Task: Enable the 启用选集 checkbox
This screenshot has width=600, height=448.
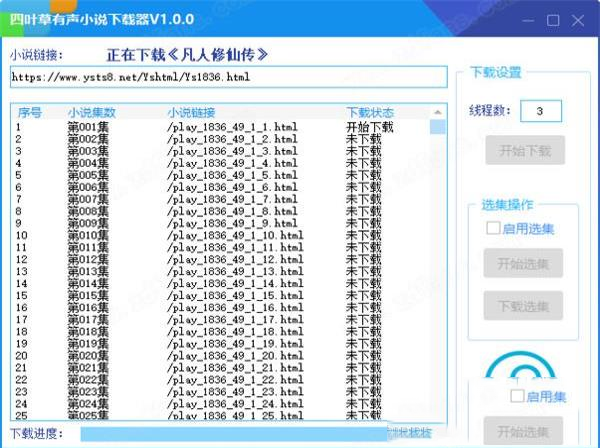Action: tap(494, 228)
